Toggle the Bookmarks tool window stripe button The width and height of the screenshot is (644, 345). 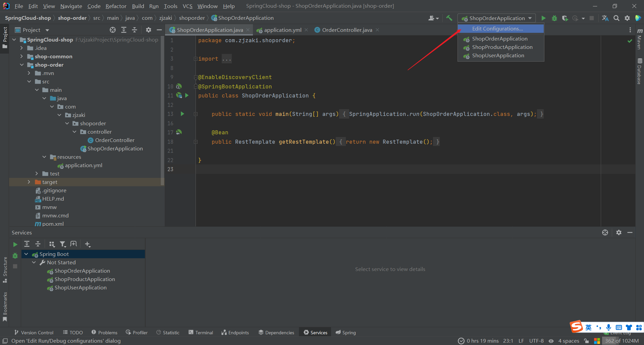5,306
